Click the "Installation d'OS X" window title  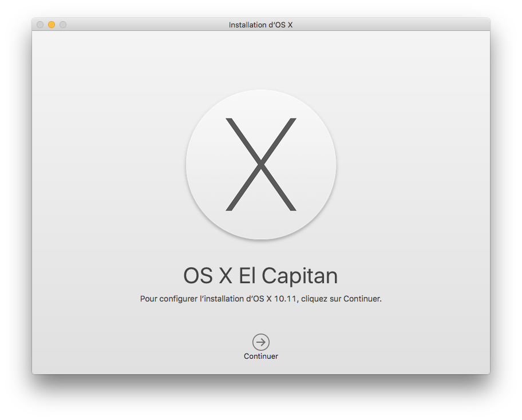click(260, 25)
